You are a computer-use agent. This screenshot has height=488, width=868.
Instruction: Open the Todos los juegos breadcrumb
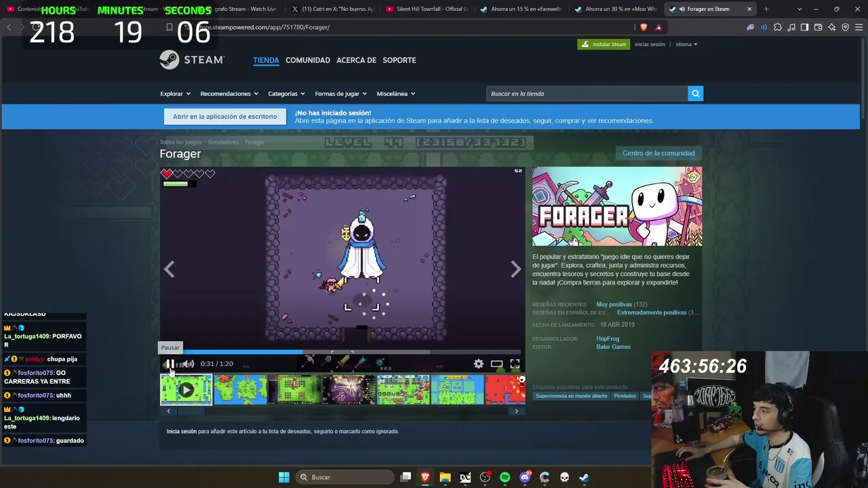pos(180,142)
